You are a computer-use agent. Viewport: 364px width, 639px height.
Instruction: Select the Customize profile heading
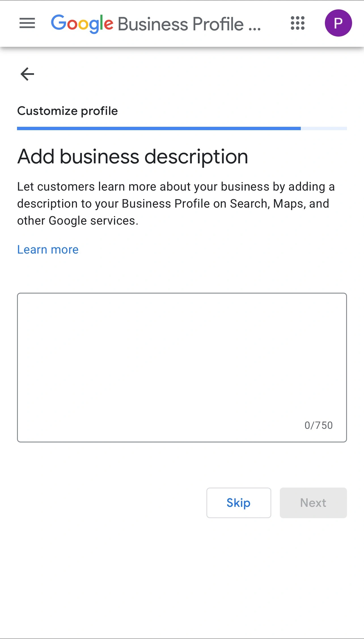click(67, 111)
